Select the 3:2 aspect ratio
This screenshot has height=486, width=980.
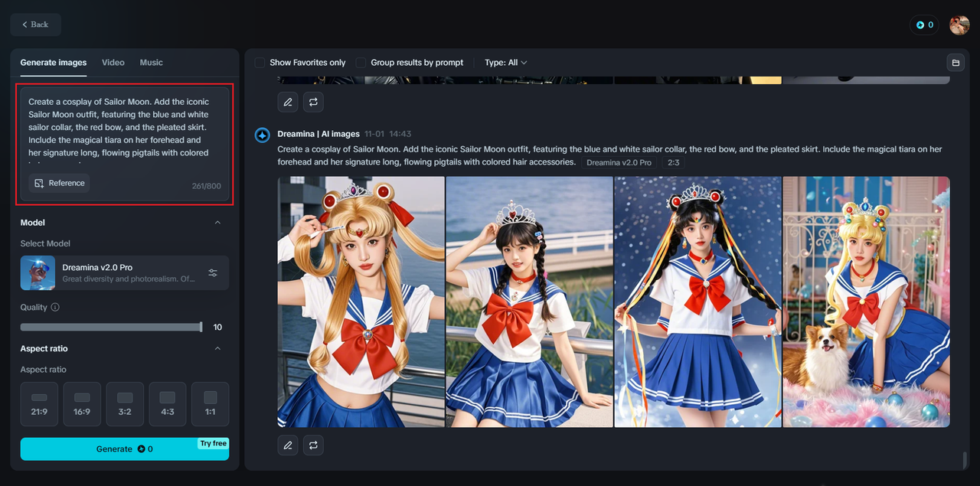(x=125, y=404)
